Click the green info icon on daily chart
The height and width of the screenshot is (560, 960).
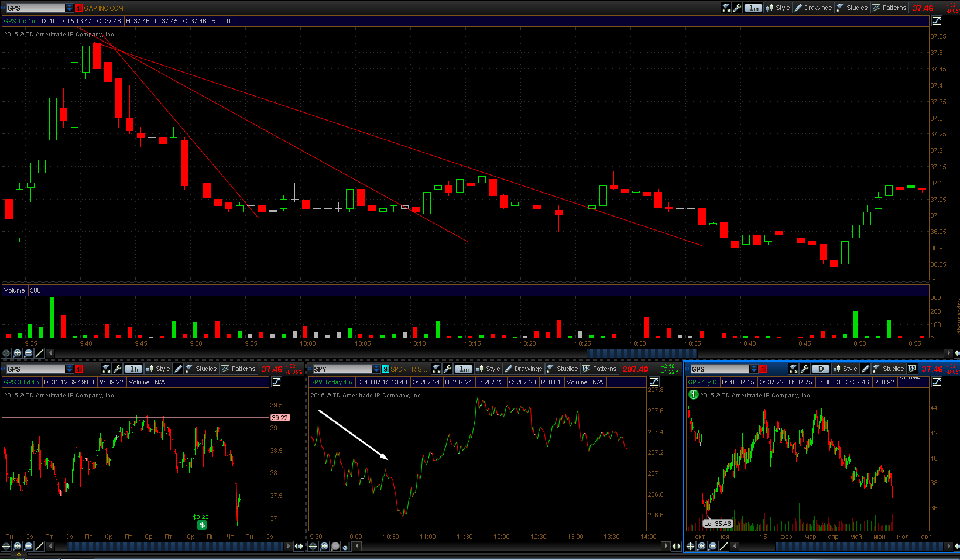coord(694,395)
